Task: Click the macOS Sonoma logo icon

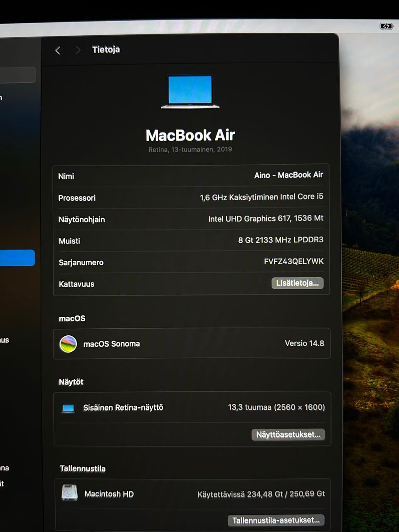Action: [x=68, y=344]
